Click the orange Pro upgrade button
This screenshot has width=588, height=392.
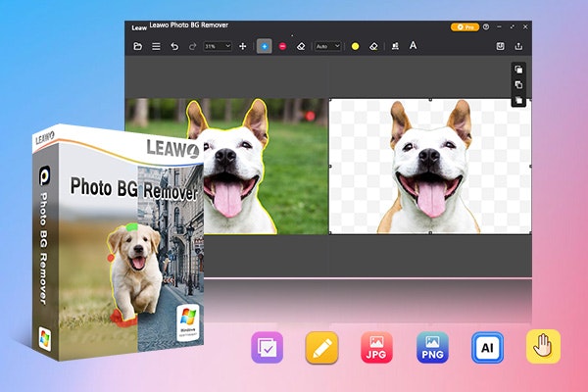465,27
